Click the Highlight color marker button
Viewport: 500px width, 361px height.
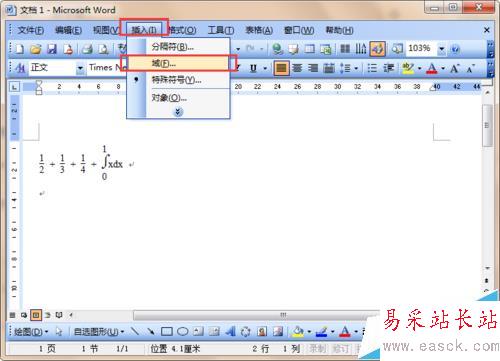pos(408,68)
